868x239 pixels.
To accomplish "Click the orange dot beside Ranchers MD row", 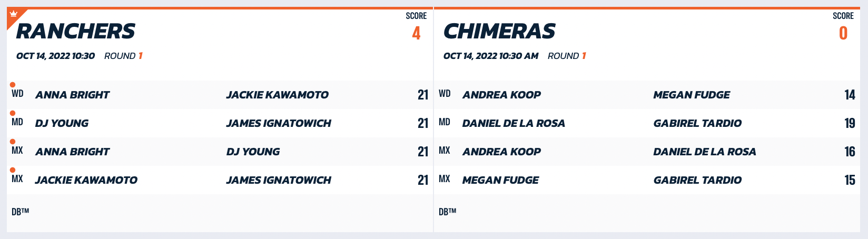I will tap(13, 113).
